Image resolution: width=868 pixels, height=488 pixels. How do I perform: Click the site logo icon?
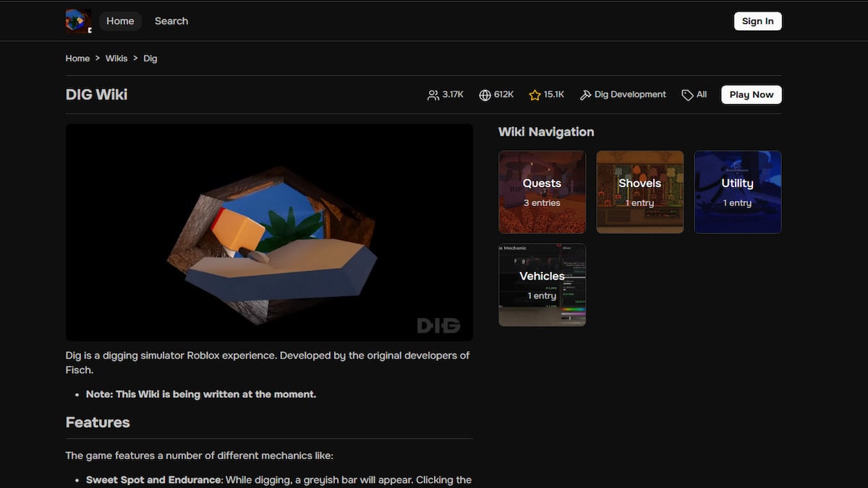(78, 21)
